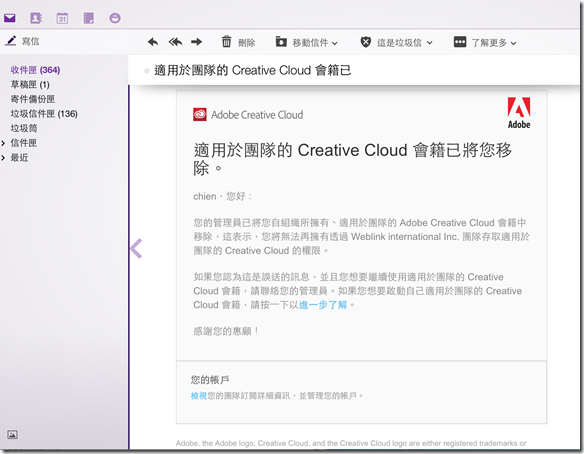This screenshot has height=454, width=584.
Task: Click the 刪除 delete label
Action: 247,43
